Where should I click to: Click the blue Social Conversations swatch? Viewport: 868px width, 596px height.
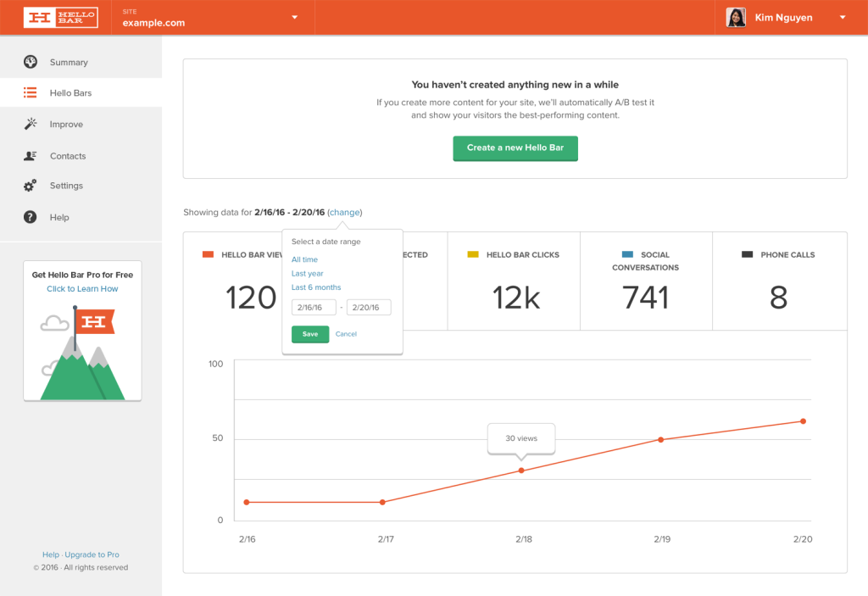point(628,254)
